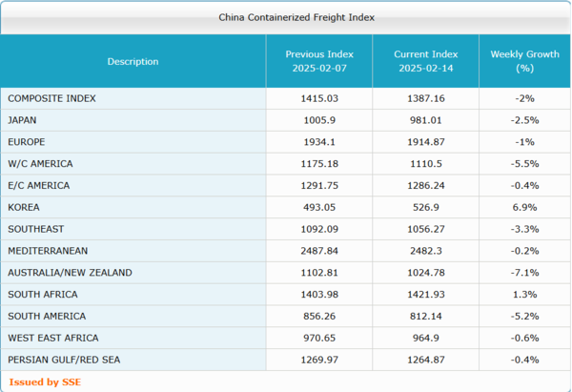Viewport: 572px width, 392px height.
Task: Select the PERSIAN GULF/RED SEA row label
Action: tap(63, 360)
